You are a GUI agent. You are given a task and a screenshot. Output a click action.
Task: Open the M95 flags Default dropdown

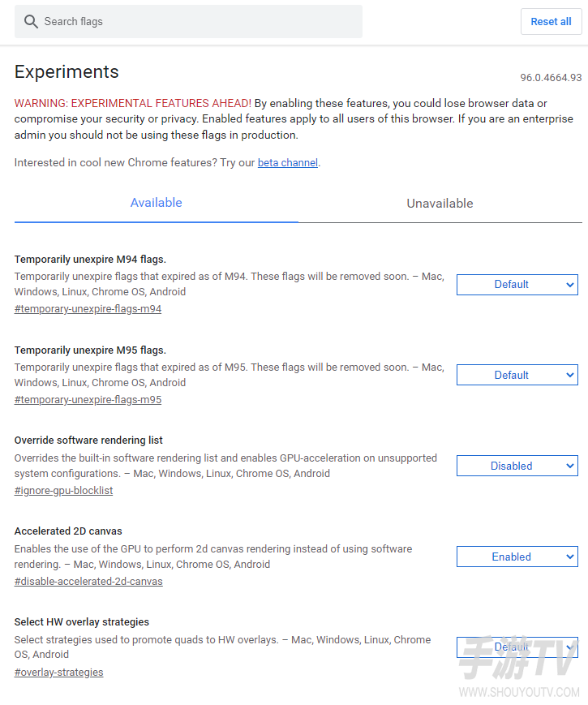point(517,375)
